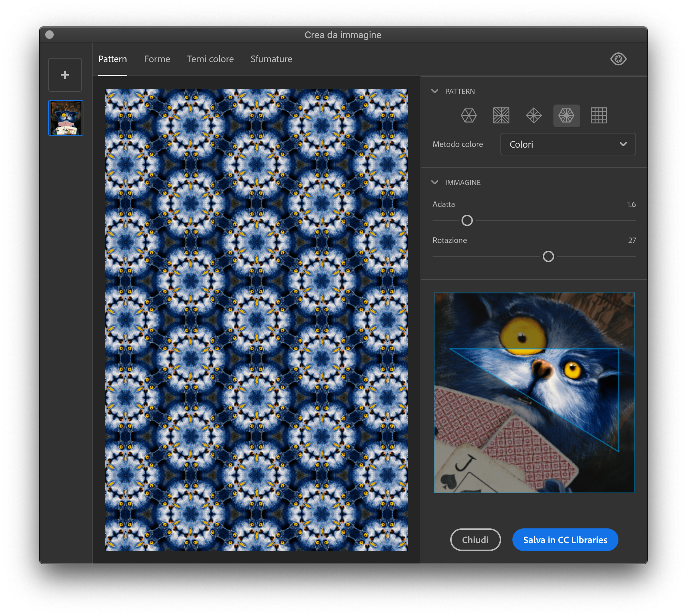Screen dimensions: 687x616
Task: Select the cat image thumbnail in sidebar
Action: (x=66, y=118)
